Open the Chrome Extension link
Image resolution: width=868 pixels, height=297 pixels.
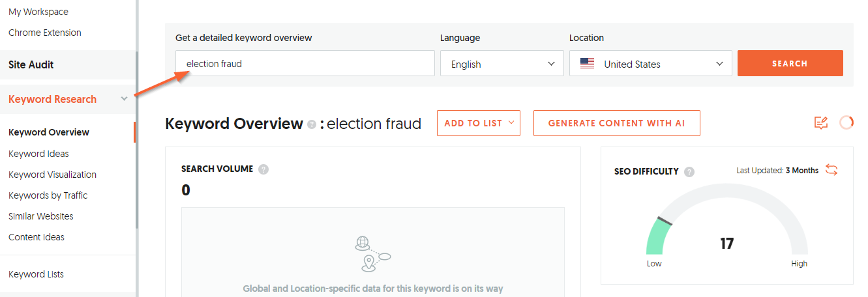click(45, 33)
